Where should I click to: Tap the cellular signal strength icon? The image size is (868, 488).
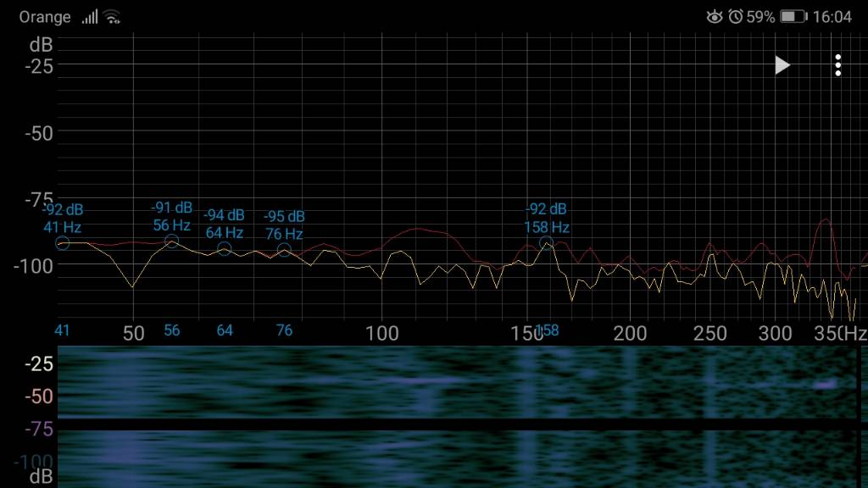(90, 17)
